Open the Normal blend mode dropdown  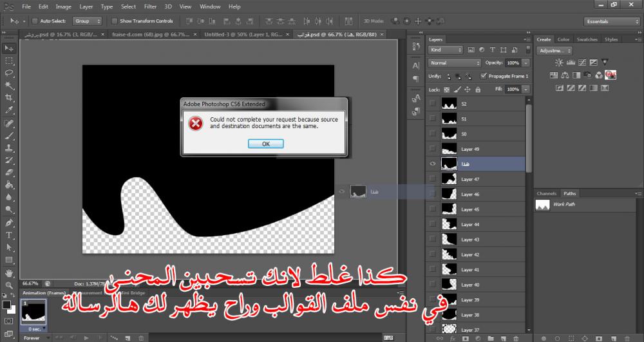coord(455,63)
